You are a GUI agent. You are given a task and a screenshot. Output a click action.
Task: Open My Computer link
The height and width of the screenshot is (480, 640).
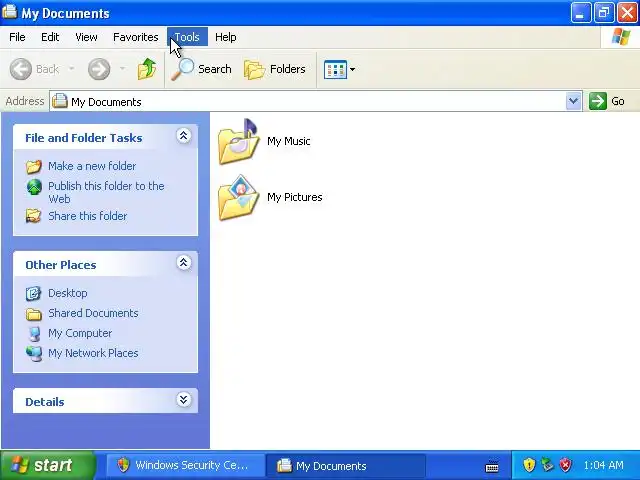click(80, 333)
